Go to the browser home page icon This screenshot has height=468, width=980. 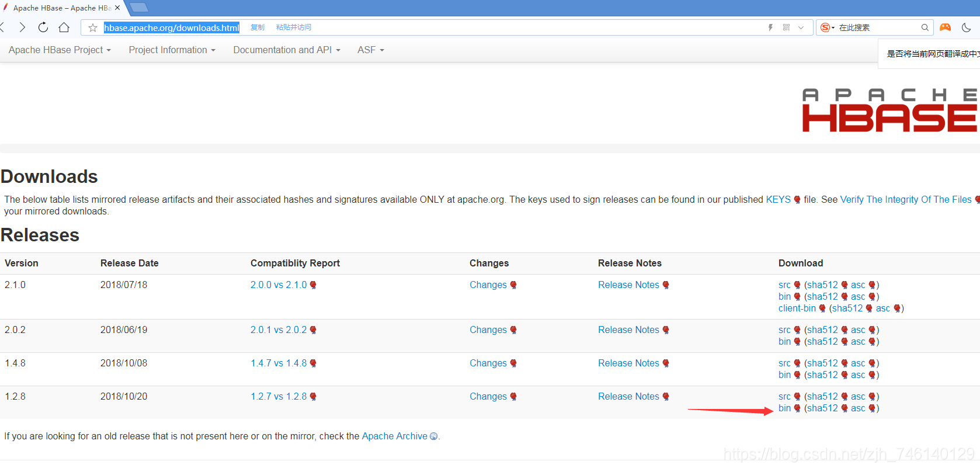pos(64,27)
